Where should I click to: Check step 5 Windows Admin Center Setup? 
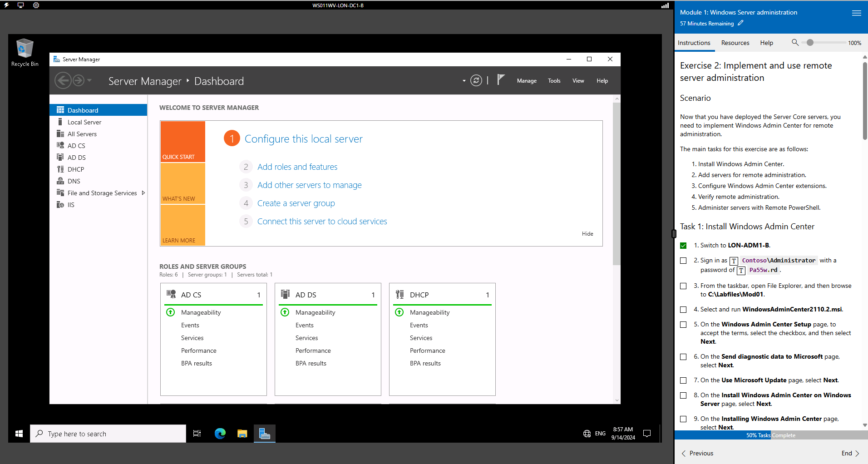(x=683, y=325)
